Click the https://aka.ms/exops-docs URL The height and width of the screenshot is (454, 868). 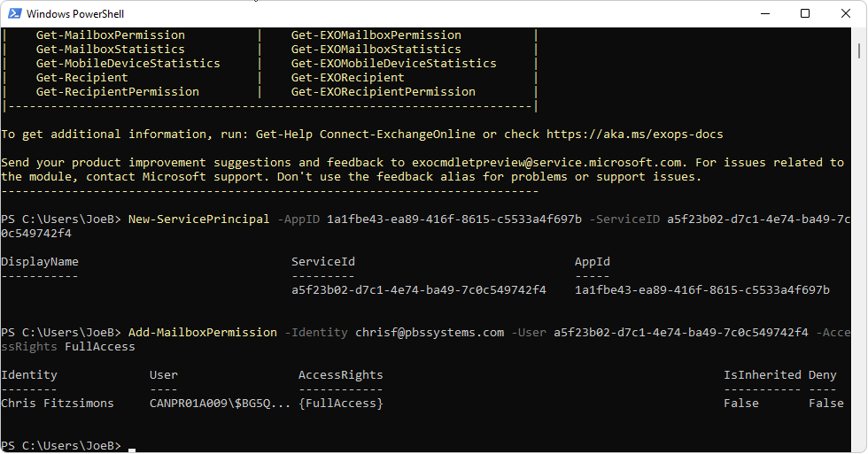[x=634, y=135]
